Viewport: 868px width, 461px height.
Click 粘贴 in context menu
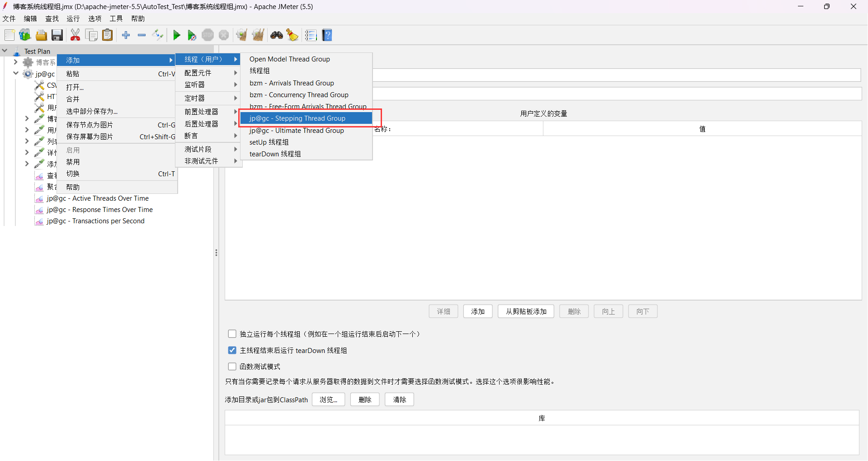pyautogui.click(x=117, y=74)
